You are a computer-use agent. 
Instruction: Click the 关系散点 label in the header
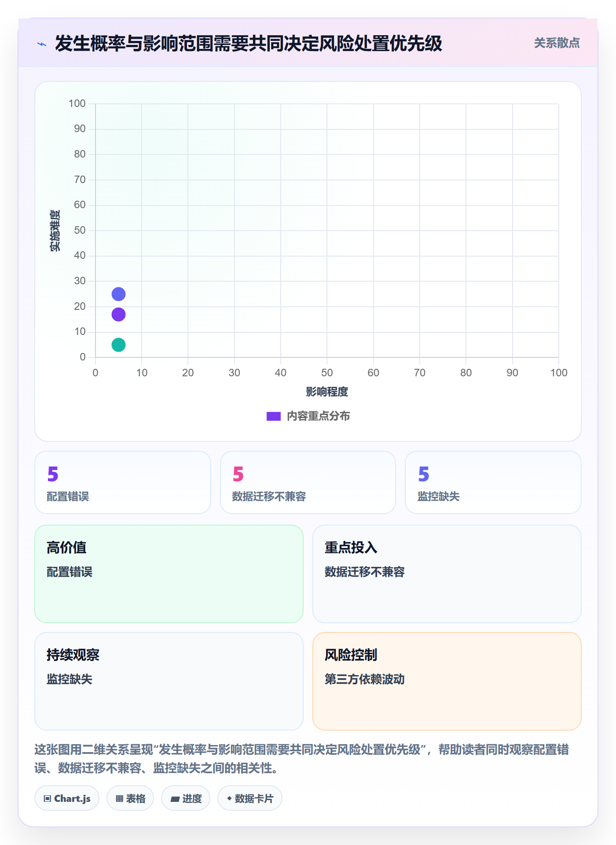pyautogui.click(x=557, y=43)
